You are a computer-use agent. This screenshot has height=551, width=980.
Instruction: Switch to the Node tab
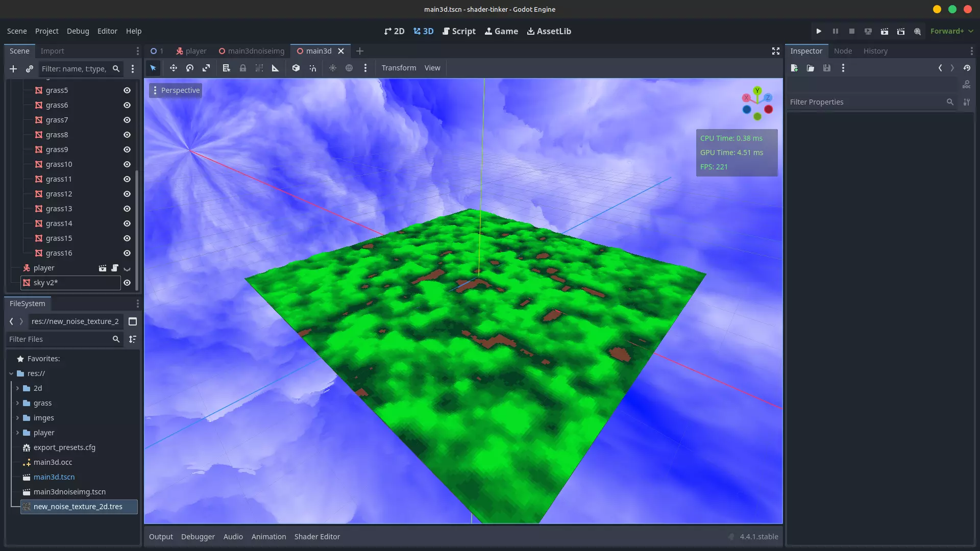pyautogui.click(x=843, y=51)
